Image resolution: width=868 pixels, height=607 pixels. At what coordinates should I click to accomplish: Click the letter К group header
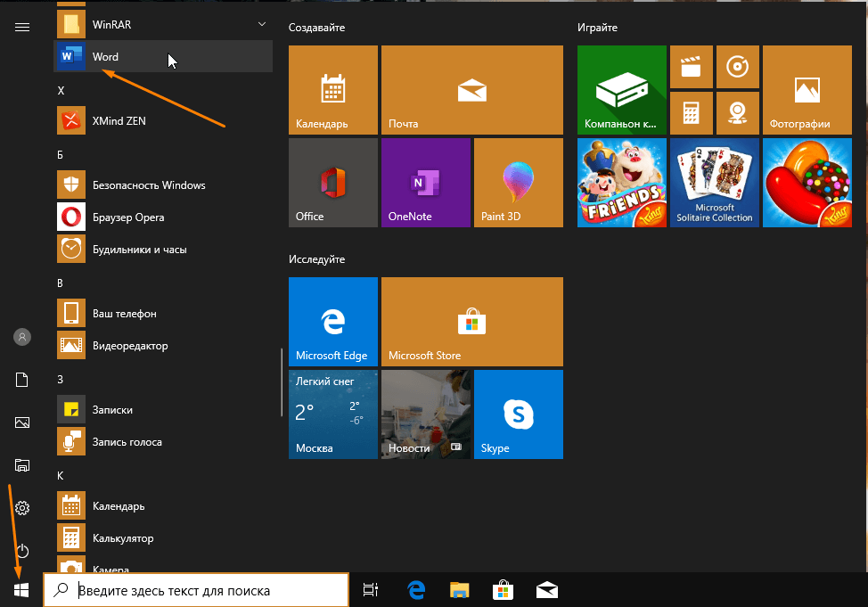(x=61, y=476)
